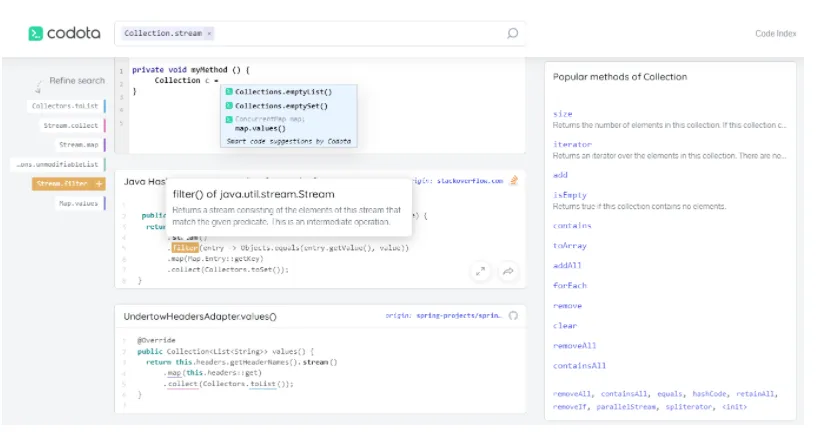This screenshot has width=816, height=437.
Task: Open the Code Index link
Action: [775, 34]
